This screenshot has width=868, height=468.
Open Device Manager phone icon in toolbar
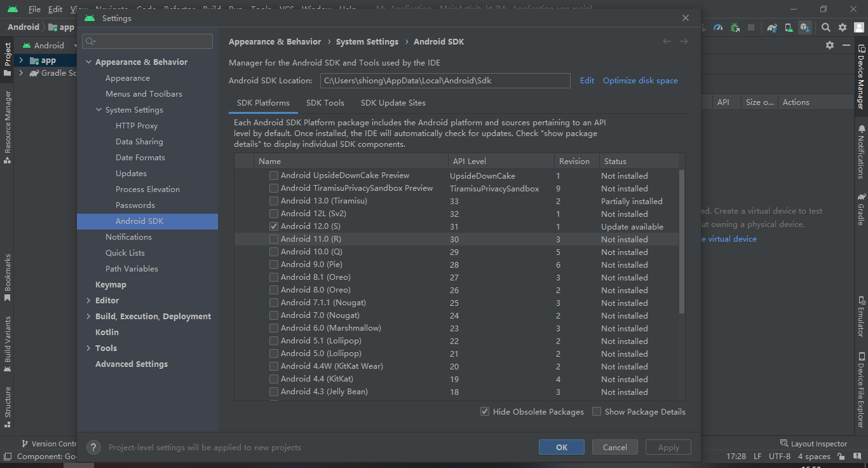point(789,27)
